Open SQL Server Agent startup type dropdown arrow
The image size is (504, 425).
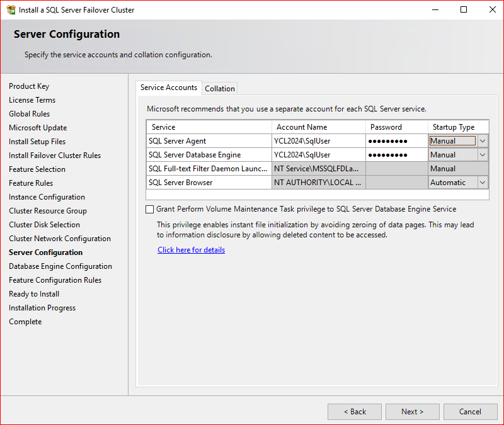[483, 141]
